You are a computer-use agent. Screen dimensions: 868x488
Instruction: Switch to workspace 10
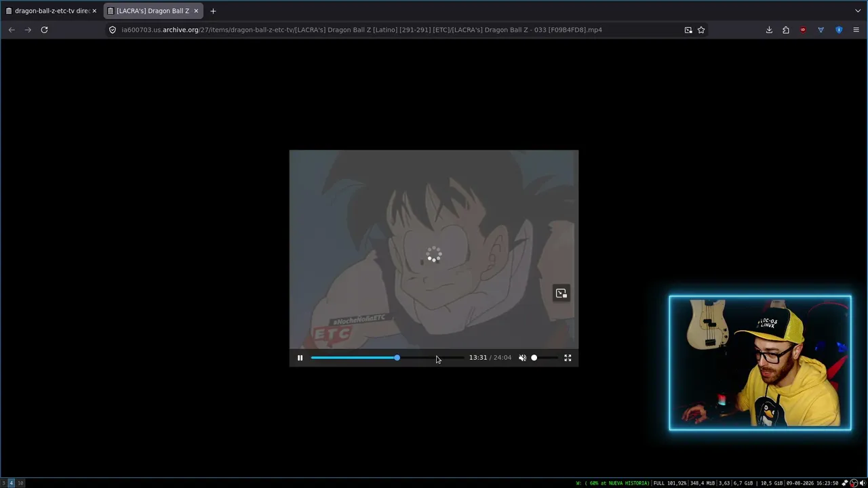point(20,483)
